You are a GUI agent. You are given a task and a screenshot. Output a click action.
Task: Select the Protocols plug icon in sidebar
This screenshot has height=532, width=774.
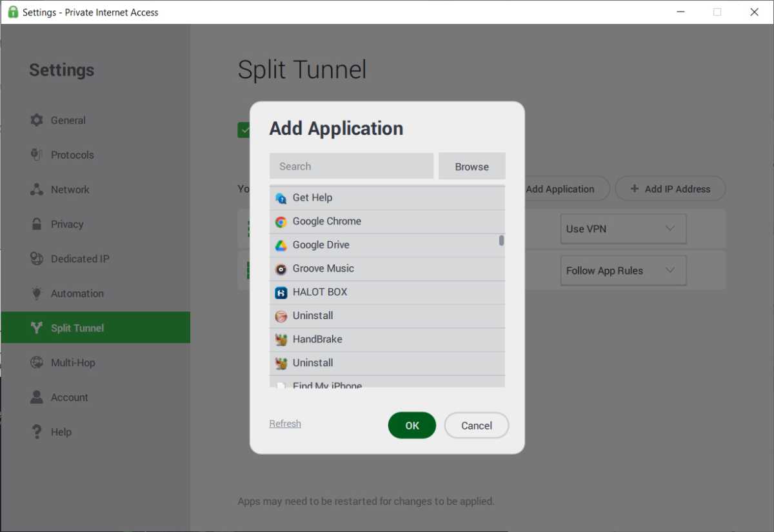point(37,155)
